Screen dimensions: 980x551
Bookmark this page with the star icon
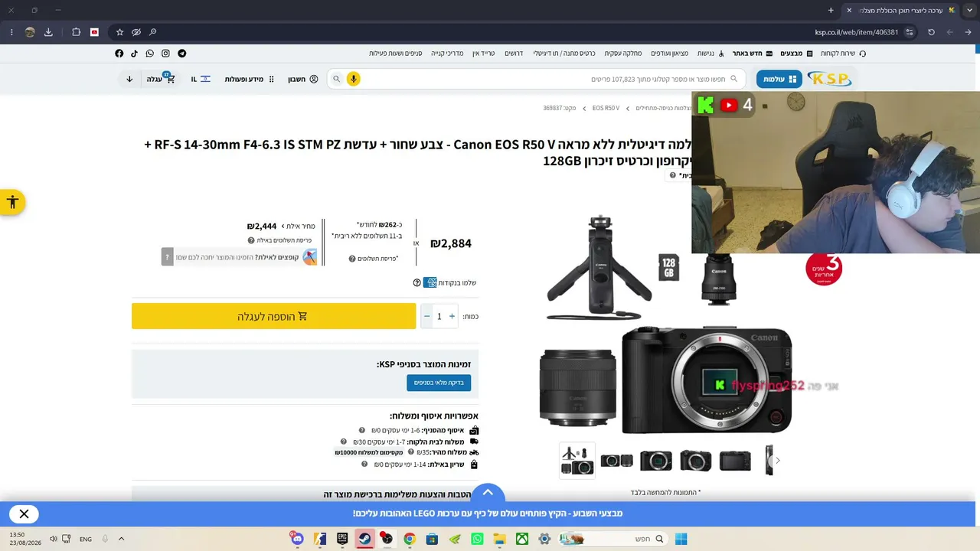pos(119,32)
